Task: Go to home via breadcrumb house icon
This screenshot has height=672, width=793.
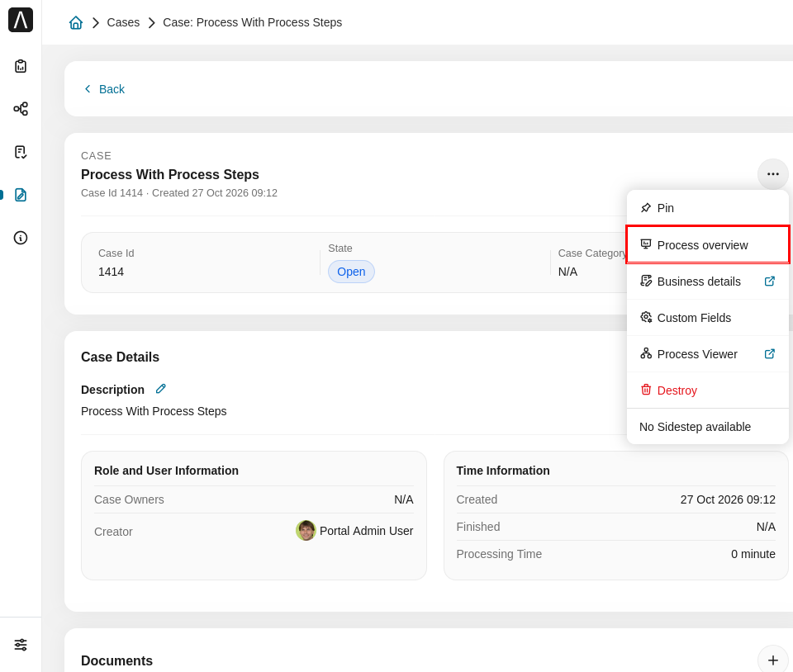Action: click(76, 22)
